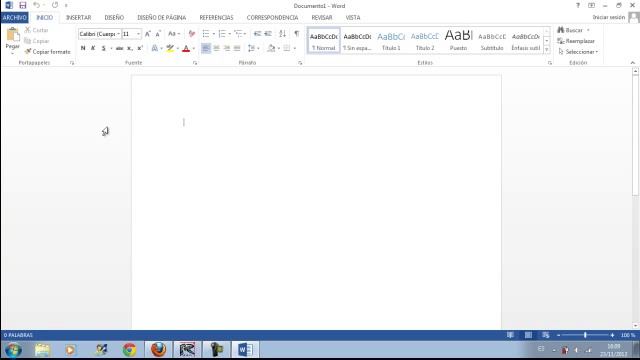Viewport: 640px width, 360px height.
Task: Click the borders icon
Action: coord(287,48)
